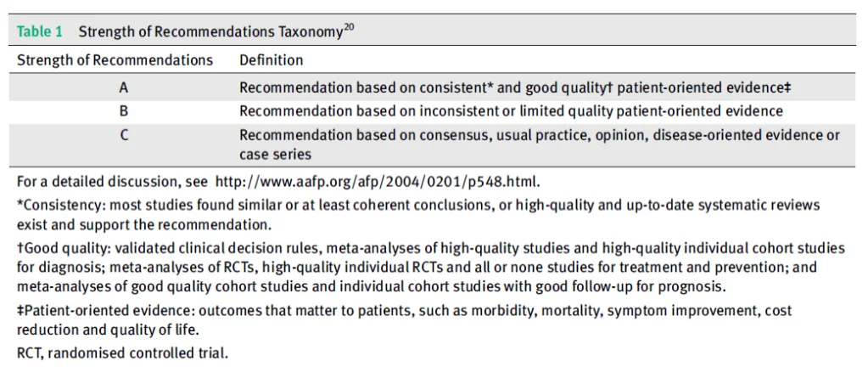868x378 pixels.
Task: Click the consensus, usual practice definition text
Action: click(540, 136)
